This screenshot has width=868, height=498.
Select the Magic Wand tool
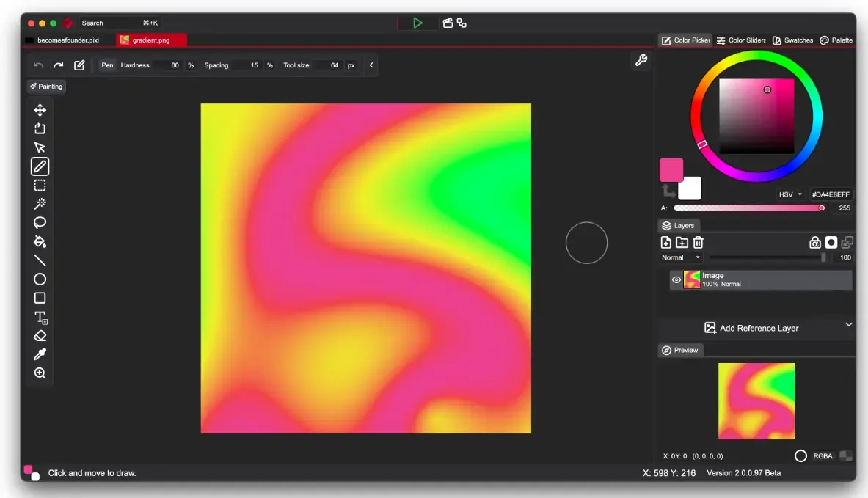pyautogui.click(x=40, y=204)
